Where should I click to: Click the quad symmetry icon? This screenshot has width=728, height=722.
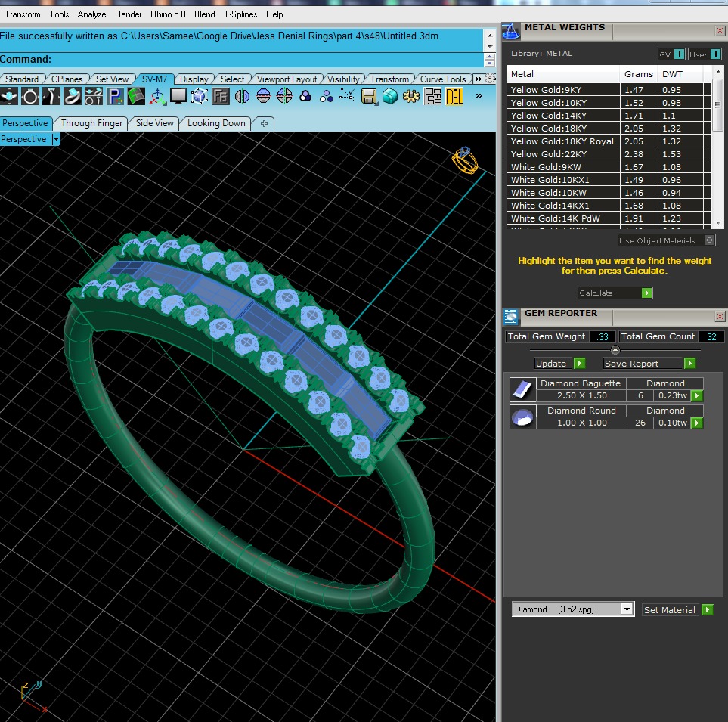[284, 96]
